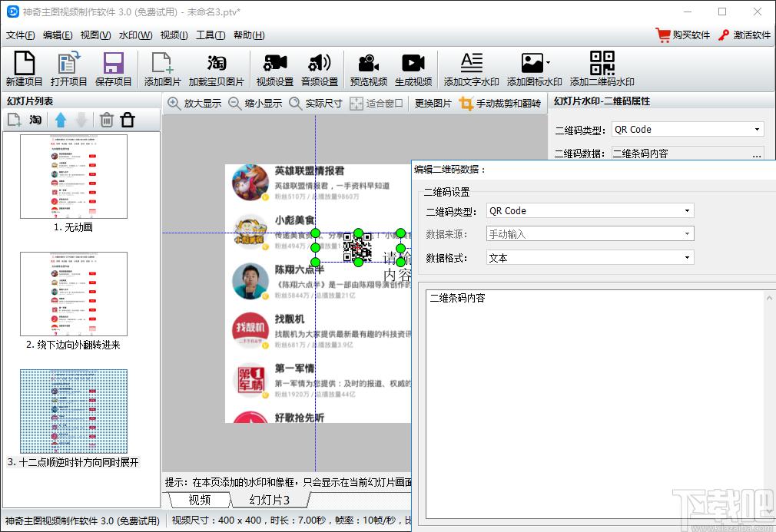Click the 淘 icon in slide list toolbar

35,120
